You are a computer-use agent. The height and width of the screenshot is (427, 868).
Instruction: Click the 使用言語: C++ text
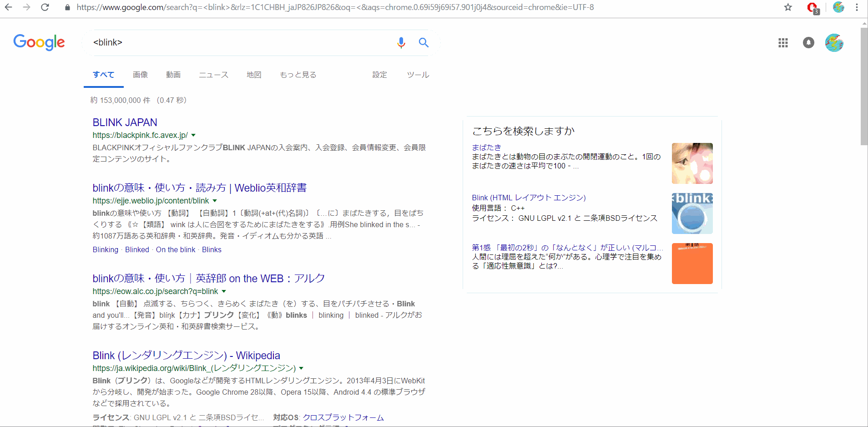498,208
